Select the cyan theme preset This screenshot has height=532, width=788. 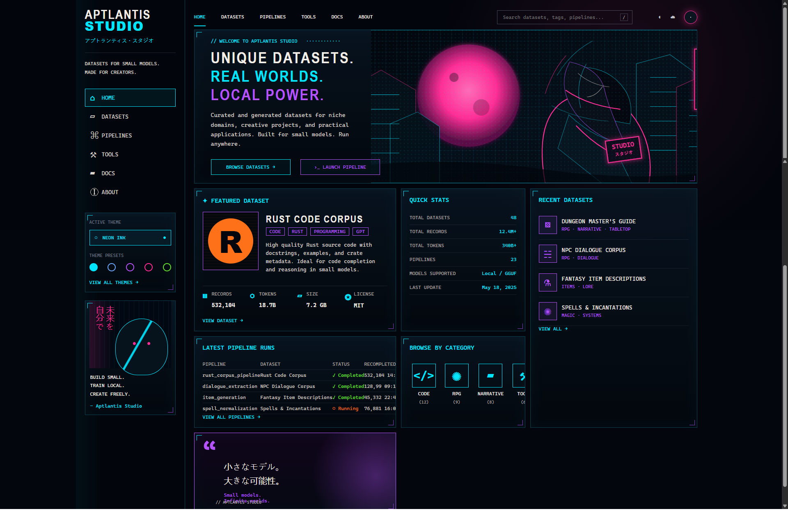(x=94, y=268)
